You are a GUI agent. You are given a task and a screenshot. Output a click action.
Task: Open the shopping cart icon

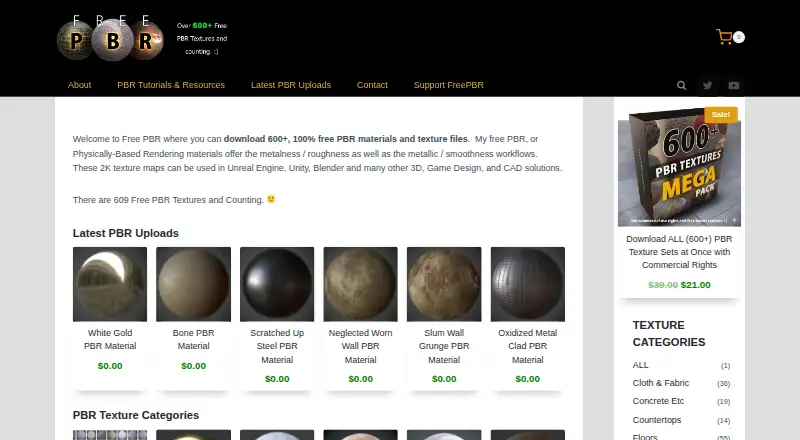(x=724, y=37)
